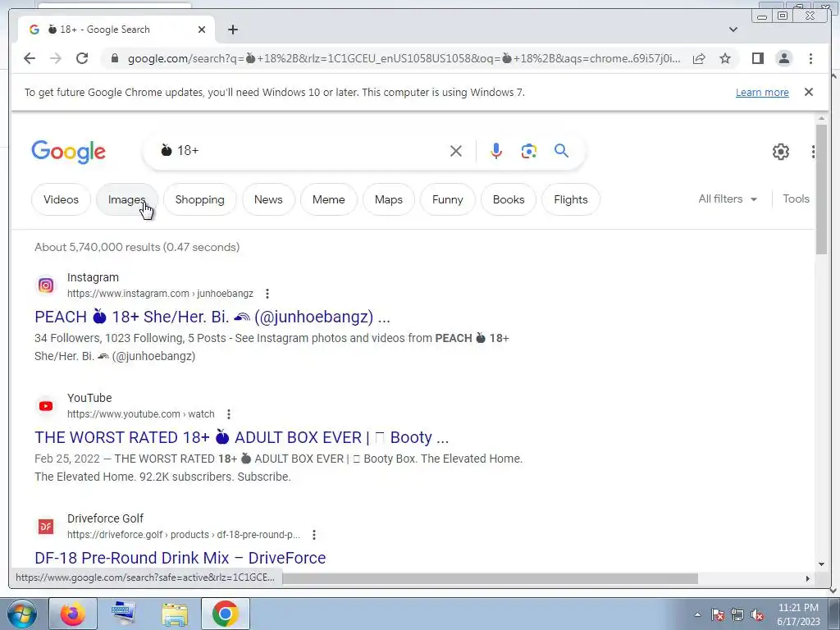Switch to Shopping results
840x630 pixels.
tap(200, 199)
